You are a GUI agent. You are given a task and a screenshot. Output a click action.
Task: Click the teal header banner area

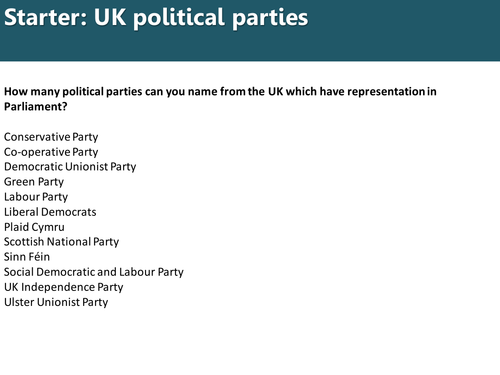tap(250, 30)
